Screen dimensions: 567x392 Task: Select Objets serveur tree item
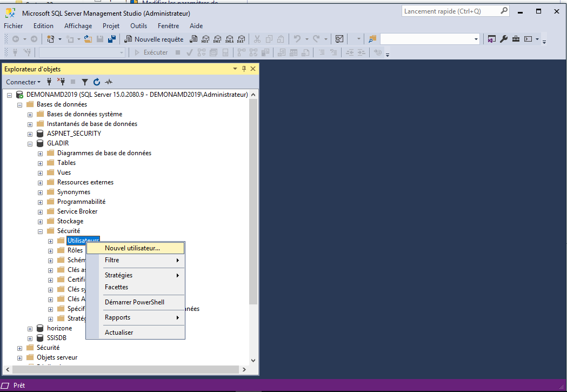[57, 357]
